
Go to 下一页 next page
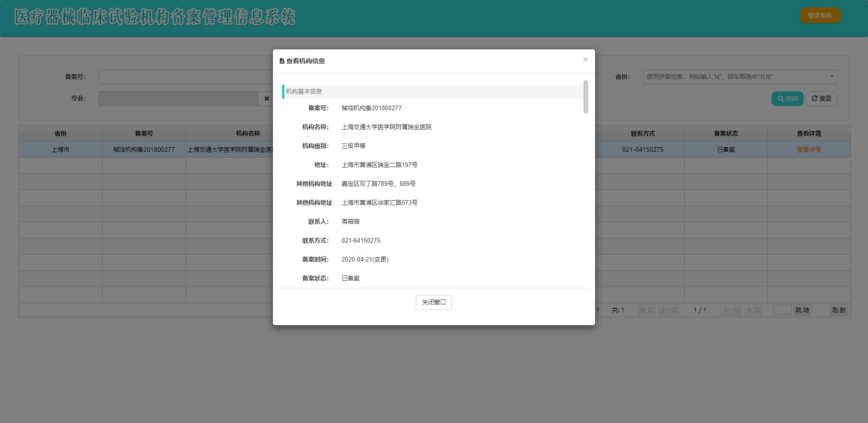731,310
